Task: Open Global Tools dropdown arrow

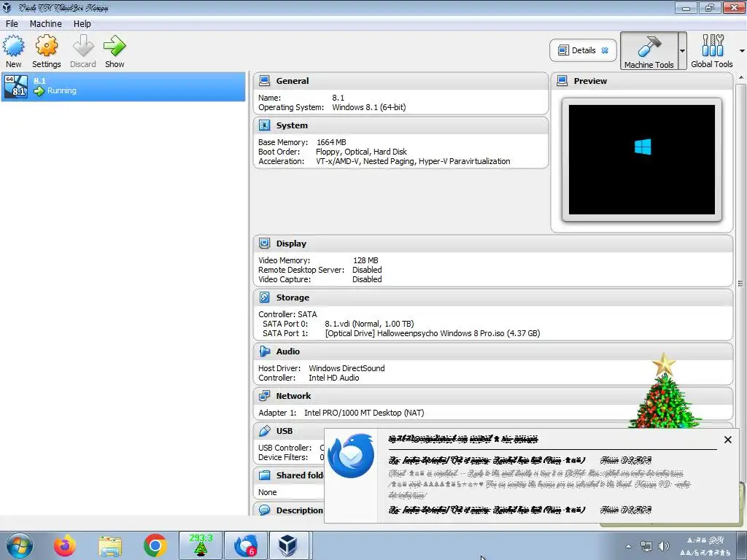Action: [742, 50]
